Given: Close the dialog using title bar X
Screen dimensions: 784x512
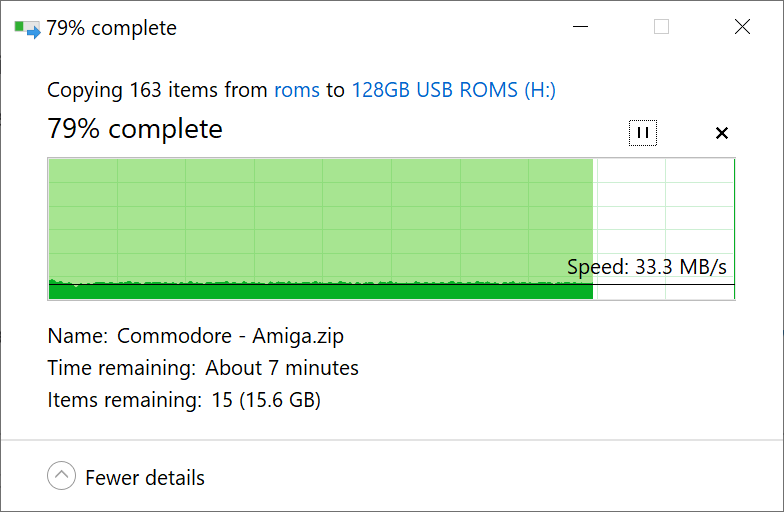Looking at the screenshot, I should [742, 28].
